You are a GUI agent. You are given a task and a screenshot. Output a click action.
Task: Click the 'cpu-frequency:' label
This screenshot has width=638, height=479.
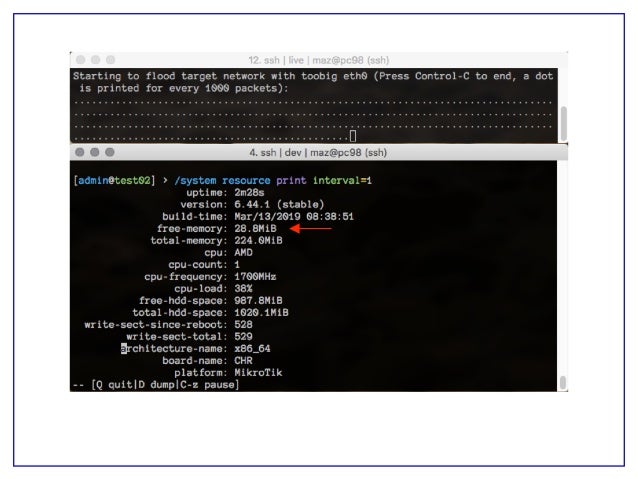186,277
